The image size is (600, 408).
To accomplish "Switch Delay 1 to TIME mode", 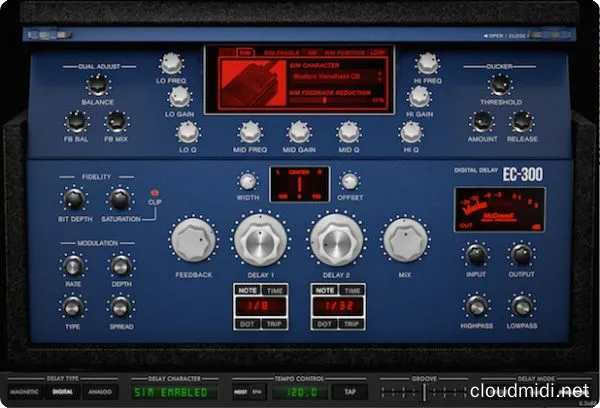I will tap(273, 289).
